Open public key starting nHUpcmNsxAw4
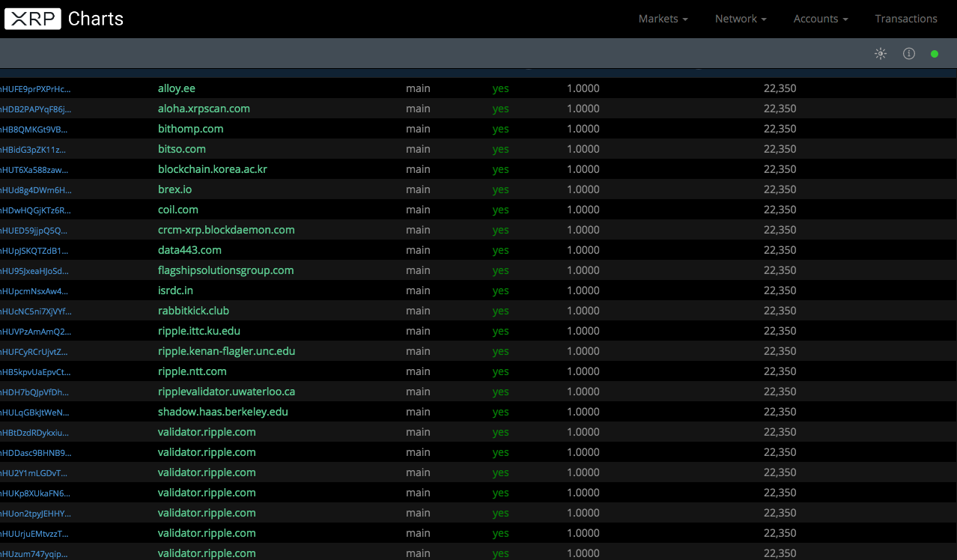Screen dimensions: 957x560 [34, 291]
